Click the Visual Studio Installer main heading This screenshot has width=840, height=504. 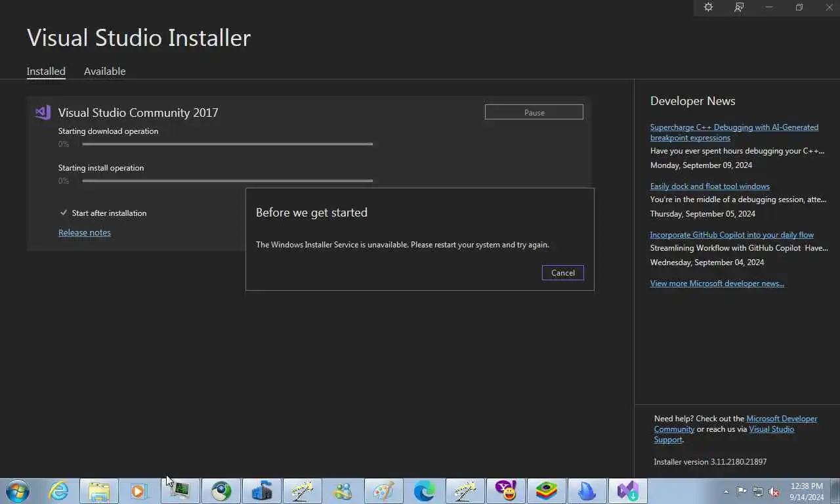[x=138, y=37]
